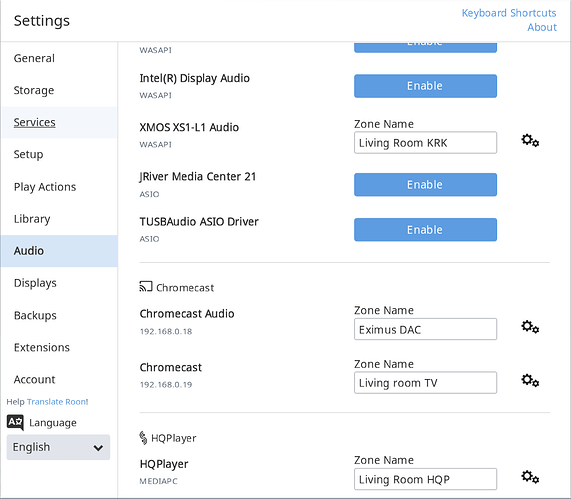Click the TUSBAudio ASIO Driver name

[x=199, y=222]
